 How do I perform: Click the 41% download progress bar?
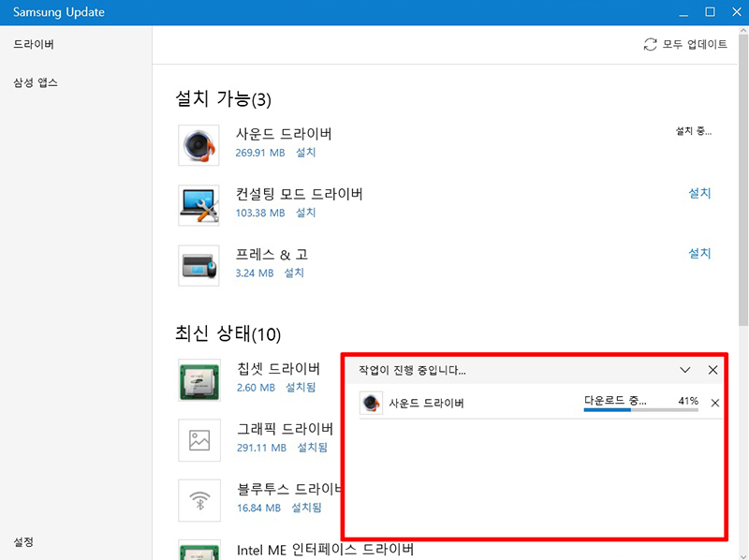coord(641,410)
